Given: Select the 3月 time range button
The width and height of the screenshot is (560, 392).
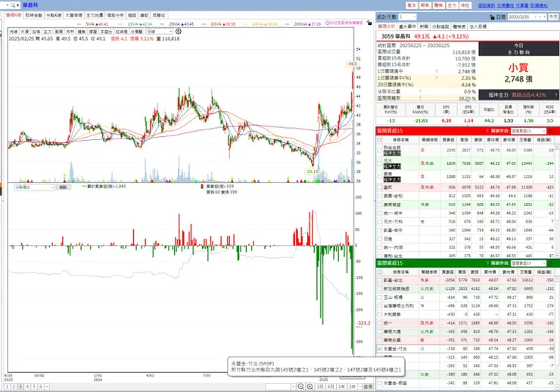Looking at the screenshot, I should 320,387.
